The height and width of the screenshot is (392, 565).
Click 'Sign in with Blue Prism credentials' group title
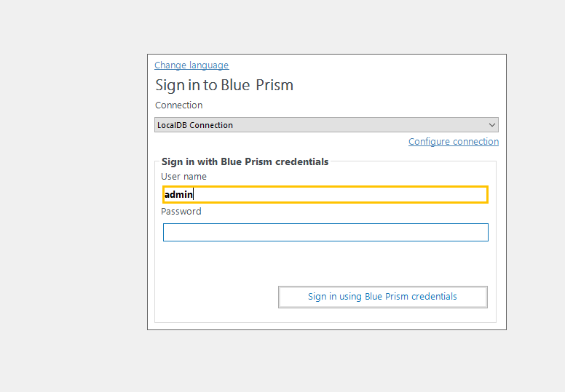pos(245,161)
